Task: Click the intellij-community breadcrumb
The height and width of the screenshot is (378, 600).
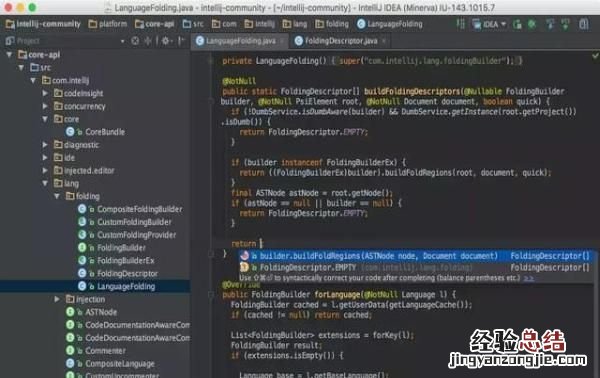Action: click(43, 24)
